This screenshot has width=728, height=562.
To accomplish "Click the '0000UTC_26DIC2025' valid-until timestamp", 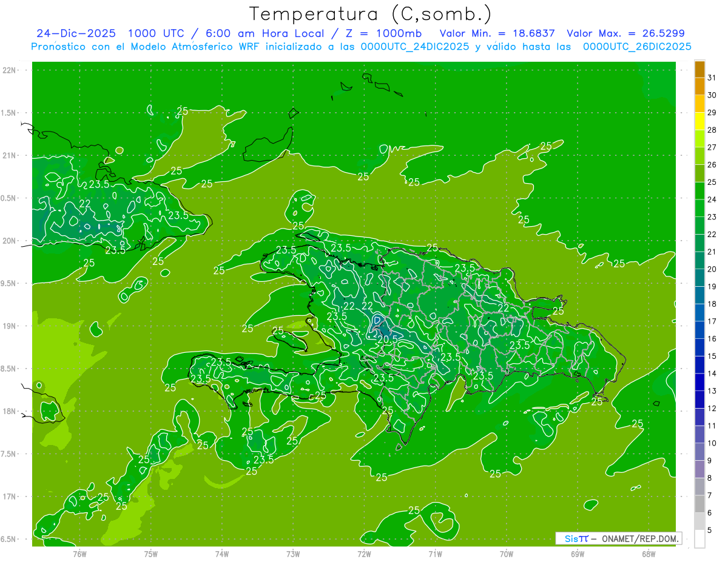I will 637,47.
